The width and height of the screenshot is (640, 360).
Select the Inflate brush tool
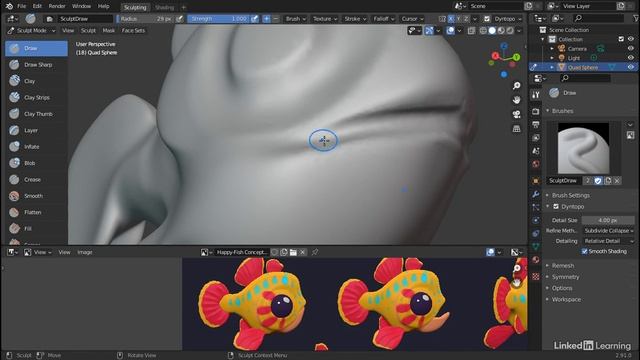pos(36,147)
